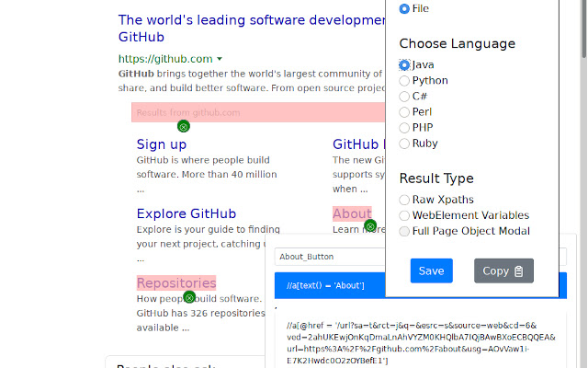Click the 'Choose Language' heading text
This screenshot has width=588, height=368.
[458, 43]
